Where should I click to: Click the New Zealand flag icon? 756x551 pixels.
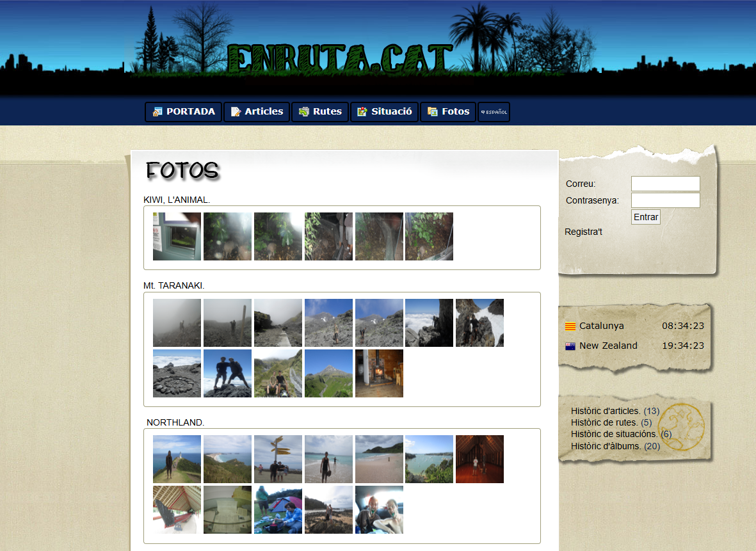point(570,346)
